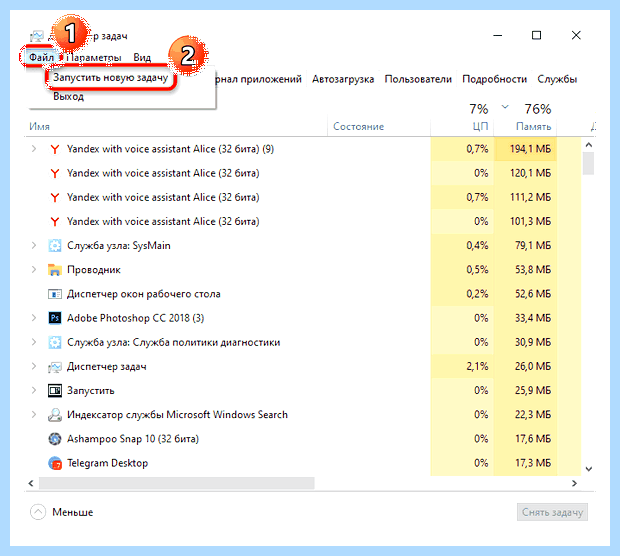Choose Выход from the Файл menu
The width and height of the screenshot is (620, 556).
(x=69, y=96)
